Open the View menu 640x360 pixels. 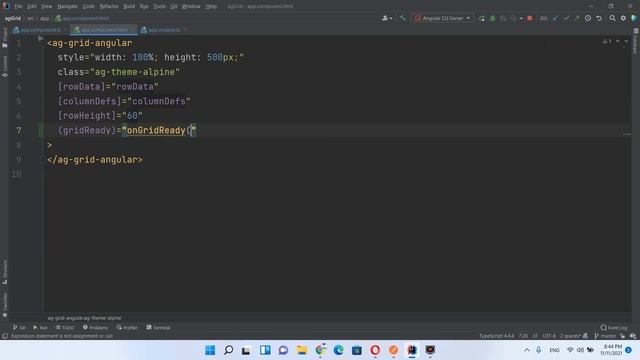(47, 7)
